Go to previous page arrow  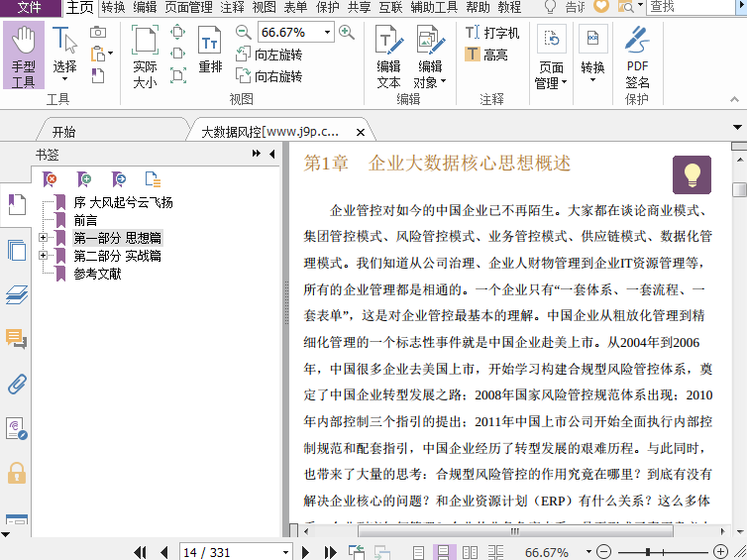[x=163, y=552]
